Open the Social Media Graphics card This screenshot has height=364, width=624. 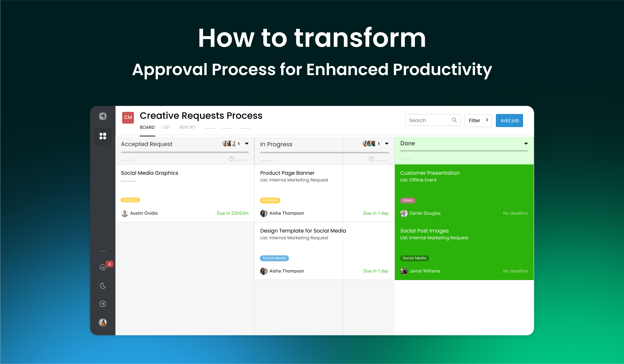(185, 193)
